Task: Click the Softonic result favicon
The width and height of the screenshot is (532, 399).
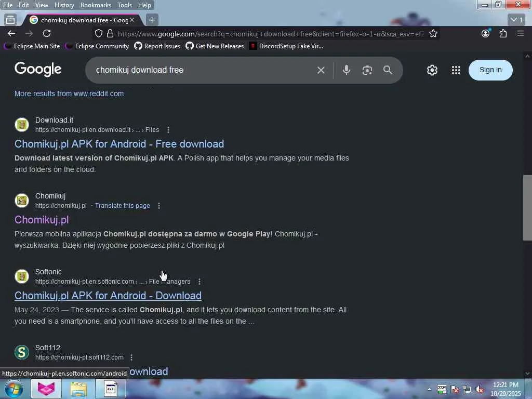Action: pyautogui.click(x=22, y=276)
